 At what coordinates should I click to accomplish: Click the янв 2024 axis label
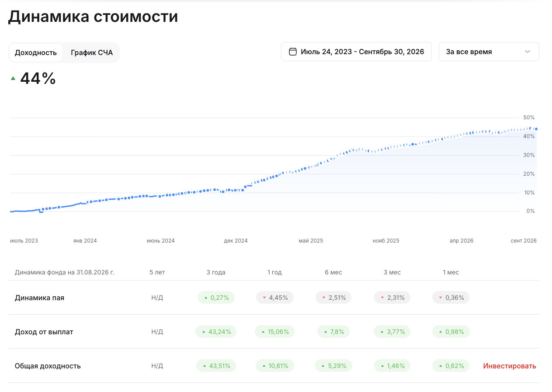(85, 241)
